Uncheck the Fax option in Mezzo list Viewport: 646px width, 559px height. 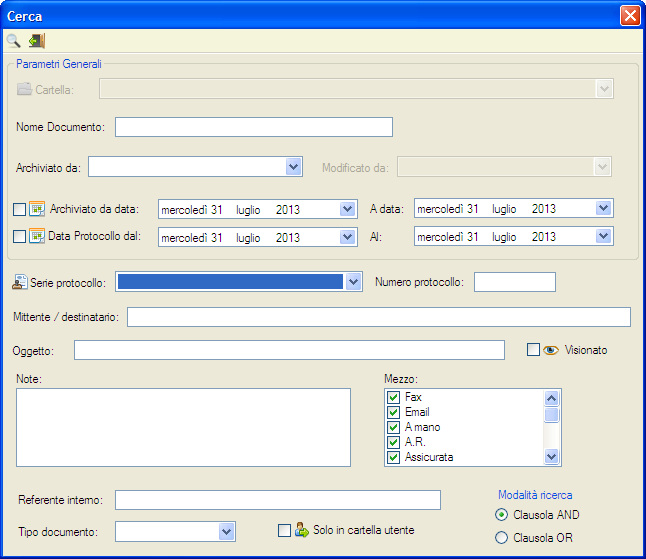[393, 397]
